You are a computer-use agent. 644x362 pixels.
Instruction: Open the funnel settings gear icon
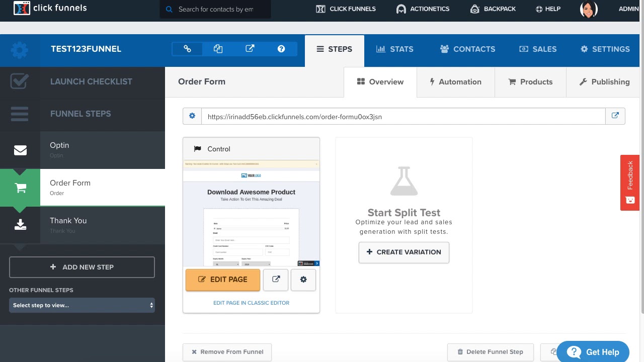tap(20, 49)
